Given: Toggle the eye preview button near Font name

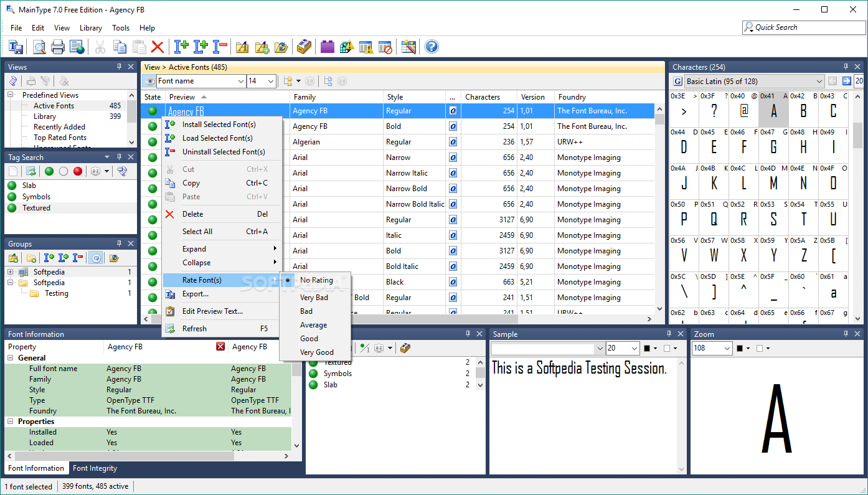Looking at the screenshot, I should (x=149, y=81).
